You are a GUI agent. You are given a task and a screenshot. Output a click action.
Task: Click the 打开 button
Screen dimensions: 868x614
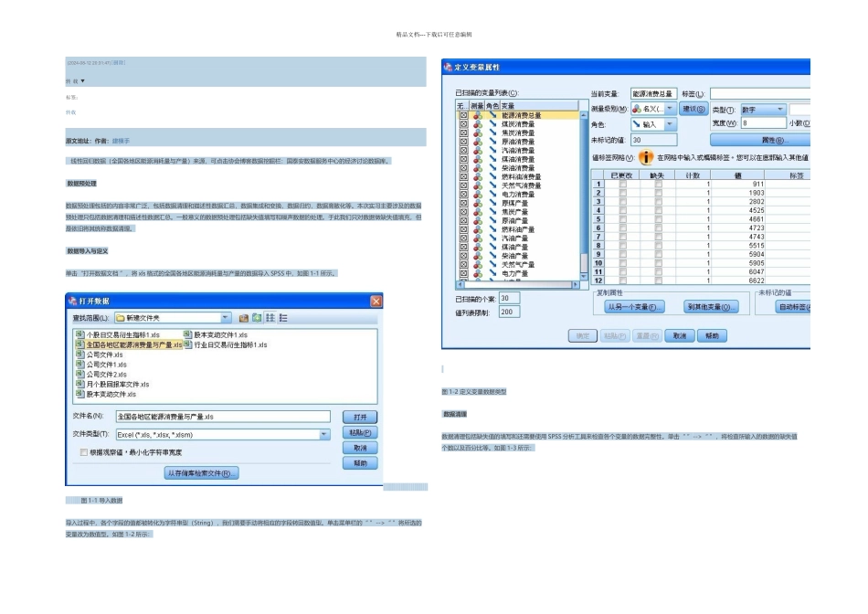pyautogui.click(x=360, y=417)
